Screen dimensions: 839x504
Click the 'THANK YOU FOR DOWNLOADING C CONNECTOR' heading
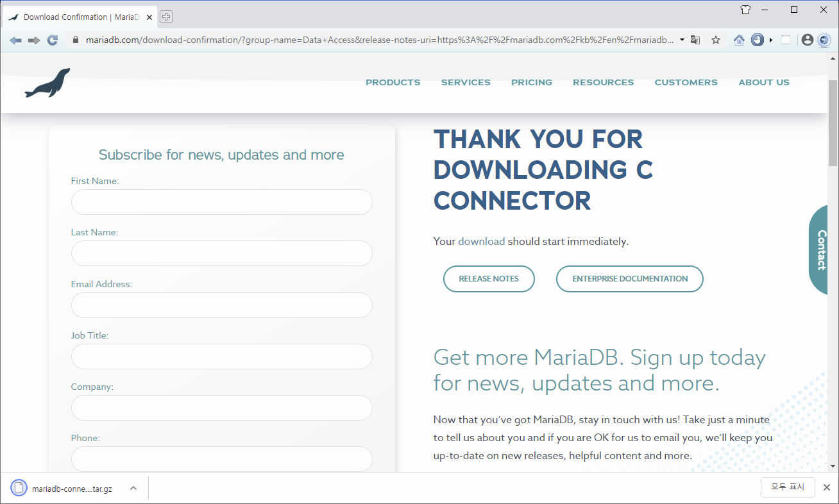543,170
